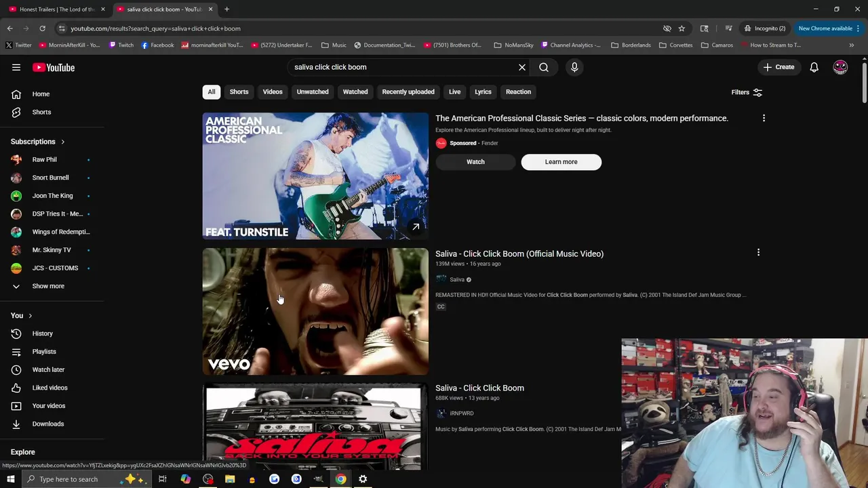868x488 pixels.
Task: Open Liked videos in sidebar
Action: 50,388
